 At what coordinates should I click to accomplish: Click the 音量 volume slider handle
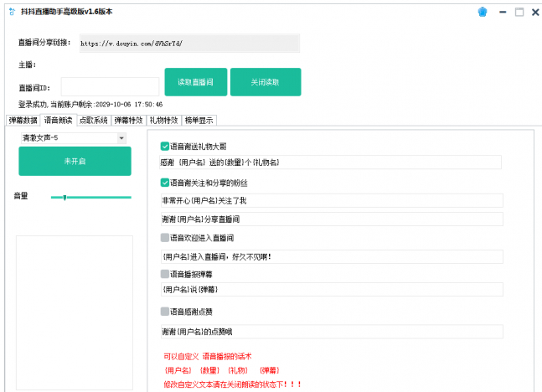65,198
